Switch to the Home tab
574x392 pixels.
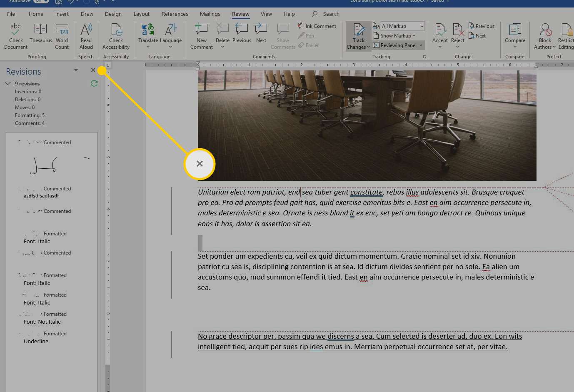(x=36, y=14)
